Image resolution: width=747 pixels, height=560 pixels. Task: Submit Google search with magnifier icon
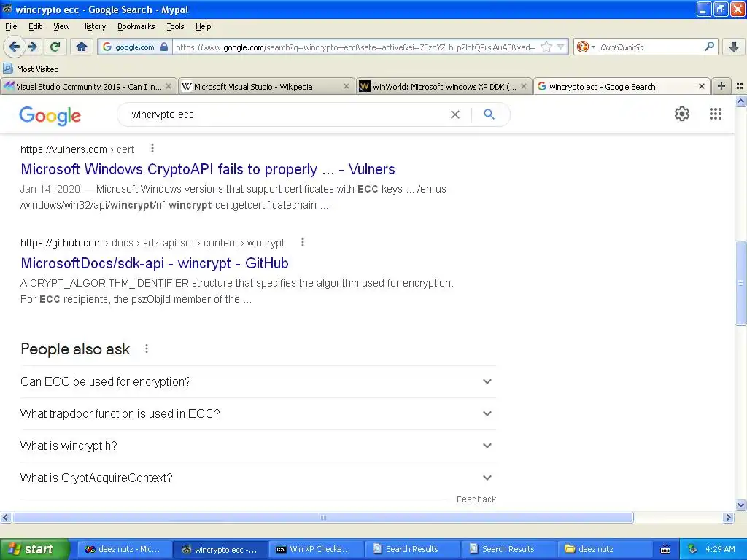coord(489,114)
